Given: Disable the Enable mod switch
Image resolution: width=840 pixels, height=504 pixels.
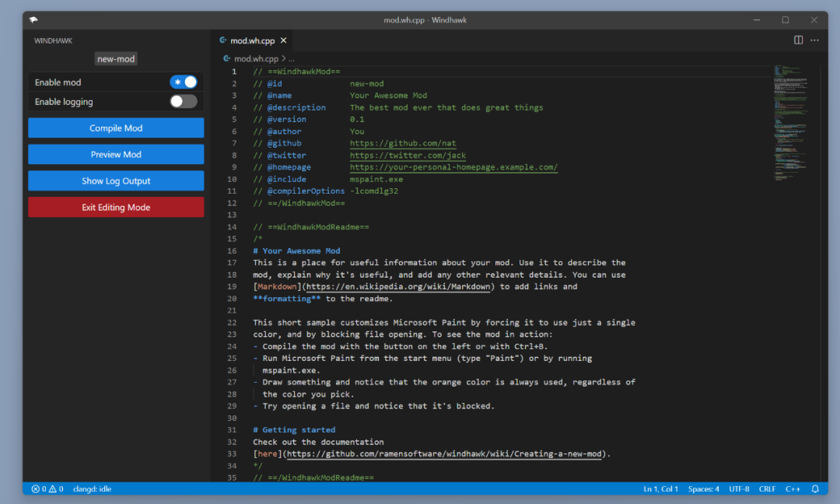Looking at the screenshot, I should (184, 82).
